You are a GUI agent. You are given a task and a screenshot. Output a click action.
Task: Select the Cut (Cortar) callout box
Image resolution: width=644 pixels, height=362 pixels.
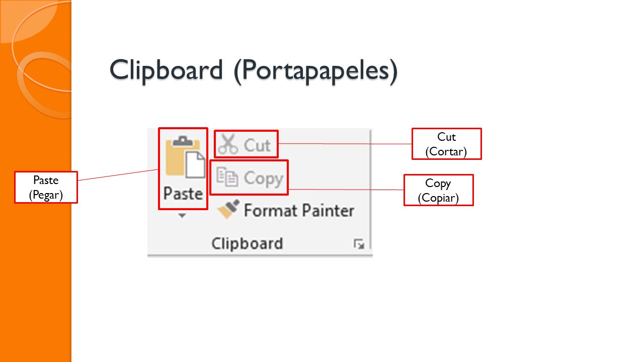click(446, 144)
